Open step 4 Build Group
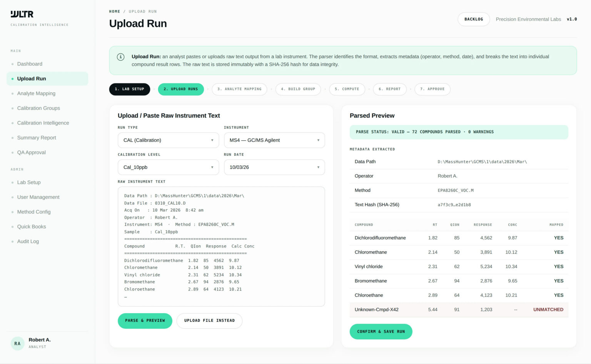Viewport: 591px width, 364px height. click(x=298, y=89)
